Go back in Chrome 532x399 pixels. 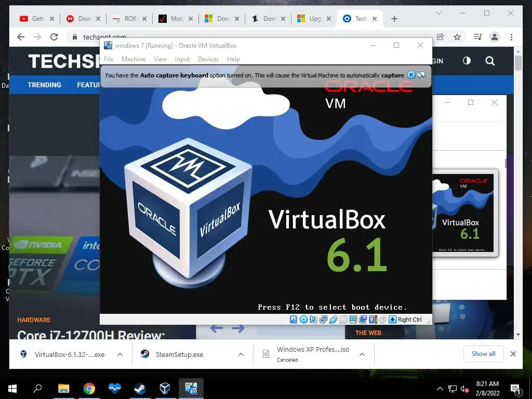(x=21, y=37)
